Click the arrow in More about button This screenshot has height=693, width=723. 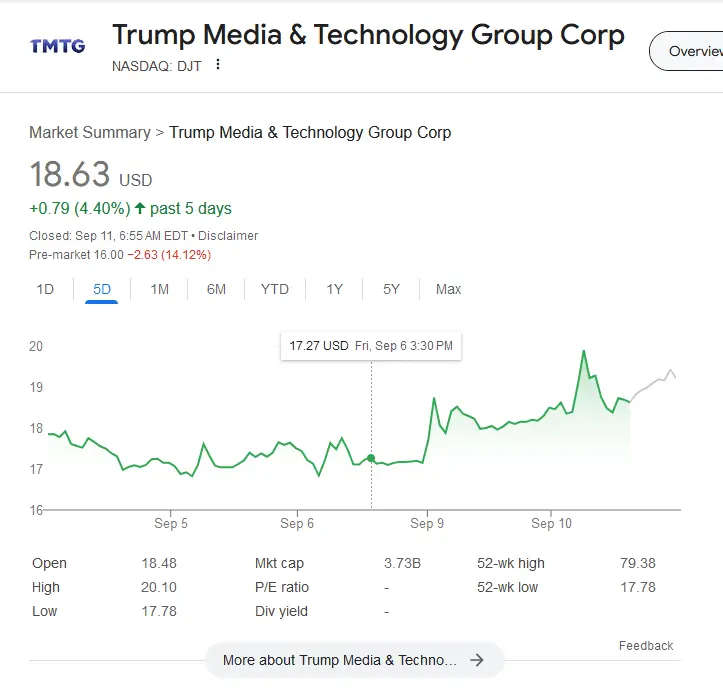tap(477, 660)
